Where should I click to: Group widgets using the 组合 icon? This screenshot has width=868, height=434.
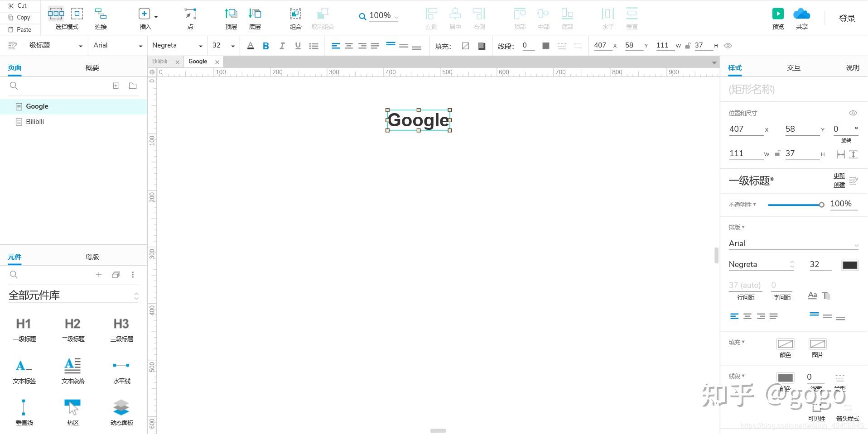[x=295, y=14]
